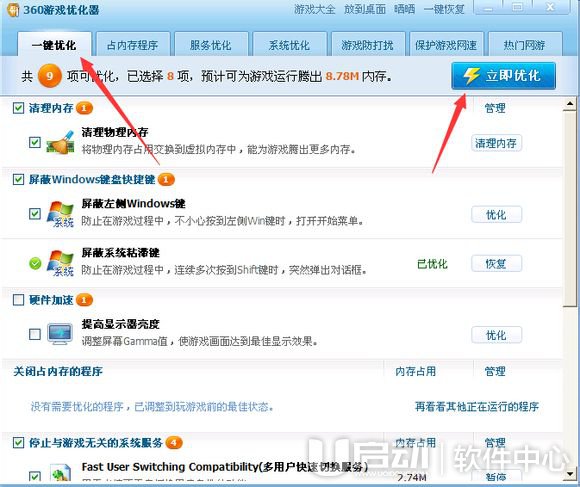Viewport: 580px width, 487px height.
Task: Click the 立即优化 button
Action: click(503, 76)
